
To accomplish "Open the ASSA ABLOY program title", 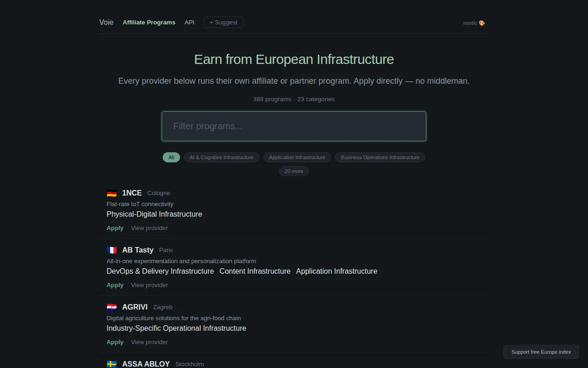I will 146,364.
